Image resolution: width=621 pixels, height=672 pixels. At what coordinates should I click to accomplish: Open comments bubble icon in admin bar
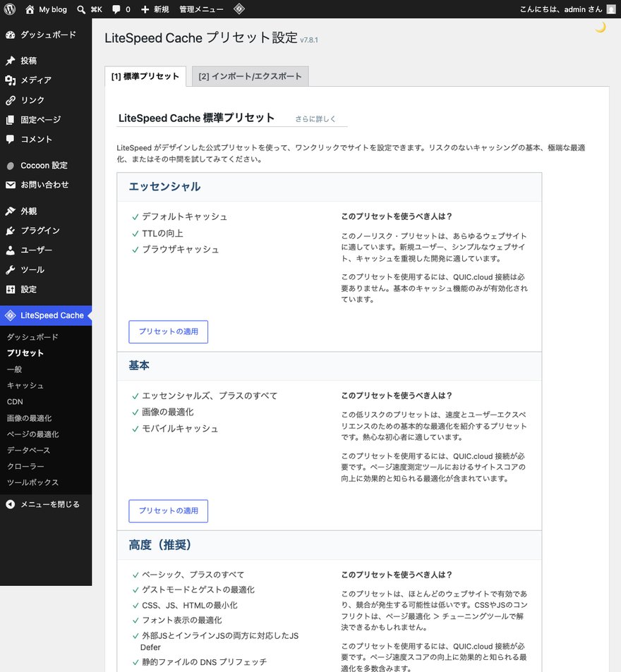[x=116, y=9]
